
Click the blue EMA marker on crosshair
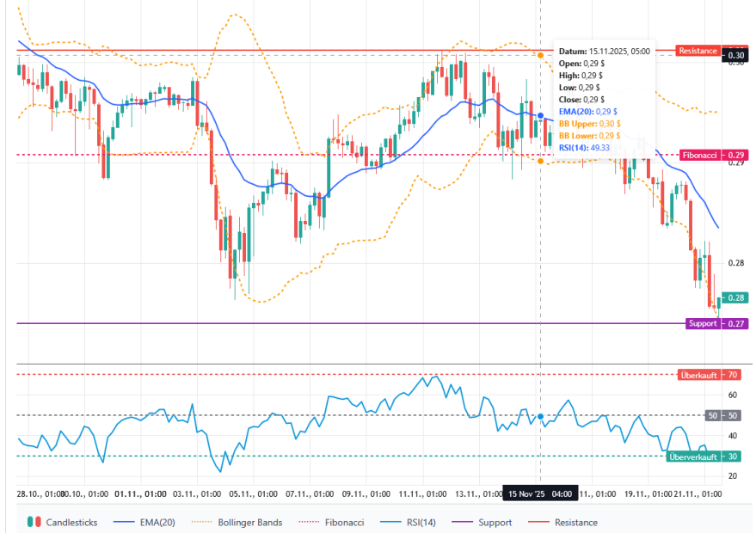click(540, 115)
